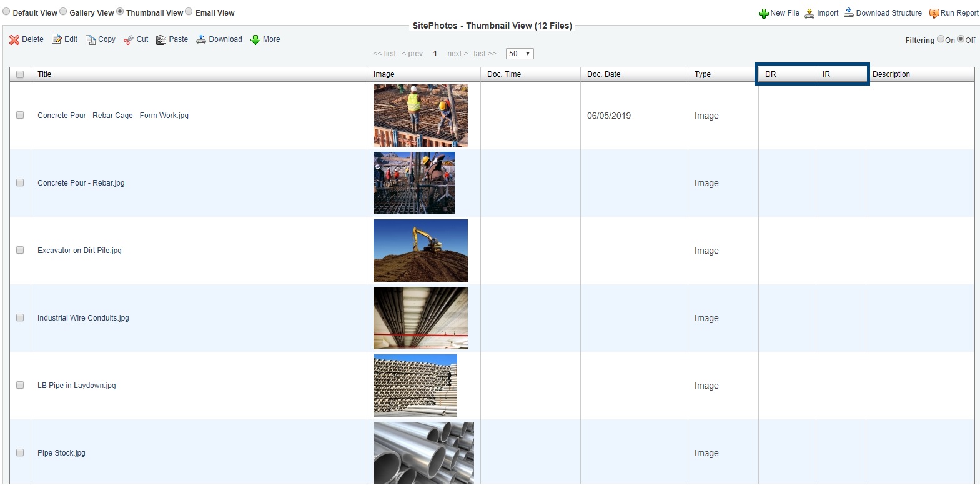Viewport: 980px width, 488px height.
Task: Click the green plus New File icon
Action: point(764,14)
